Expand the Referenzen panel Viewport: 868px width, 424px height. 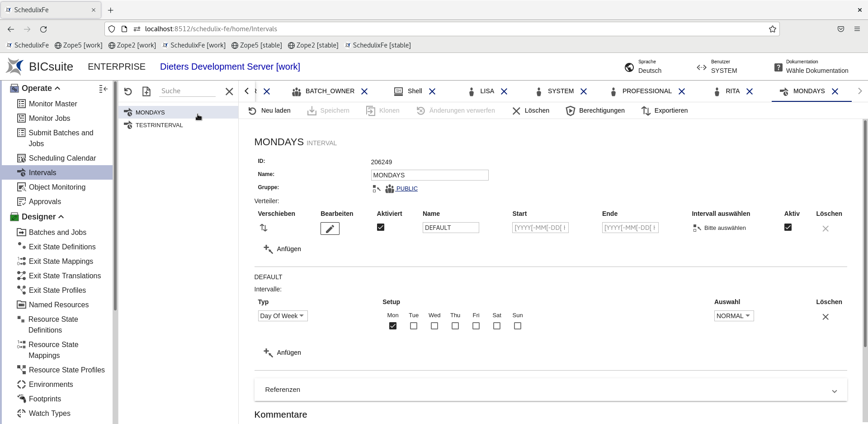point(834,391)
